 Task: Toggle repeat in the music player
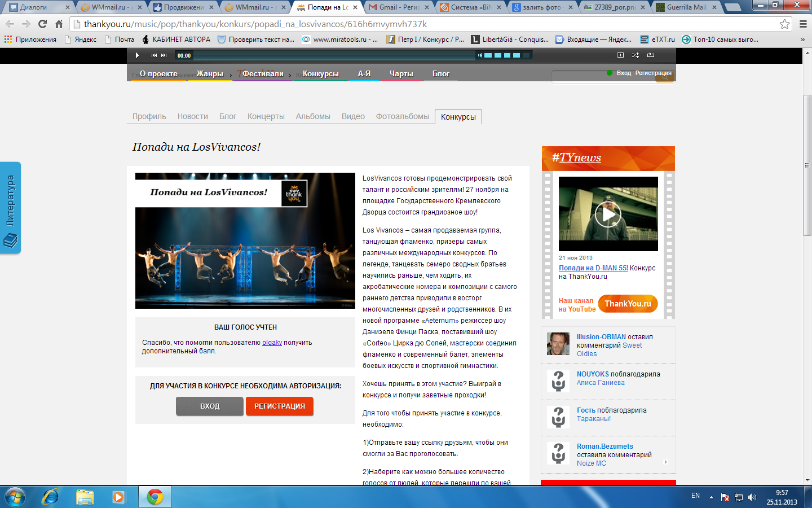[x=651, y=55]
